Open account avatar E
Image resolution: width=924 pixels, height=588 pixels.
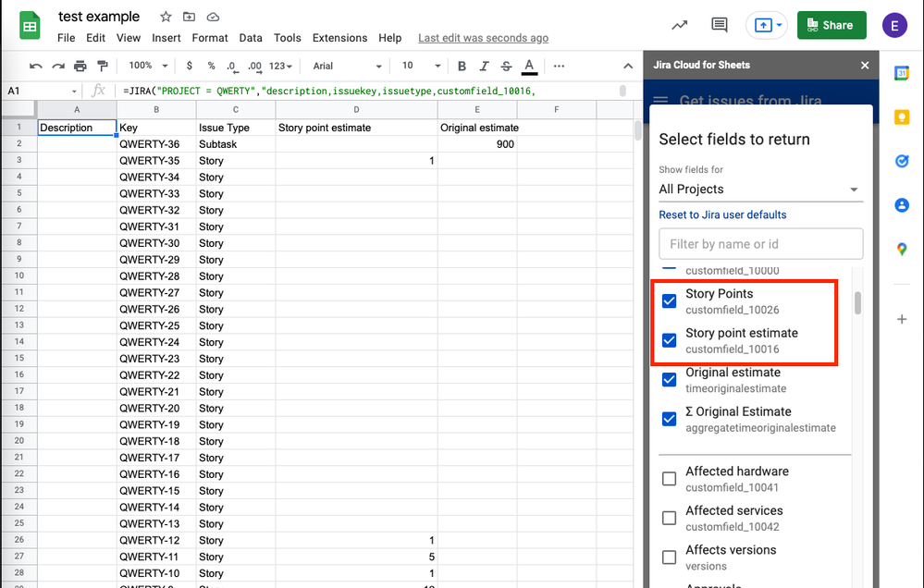[x=894, y=25]
